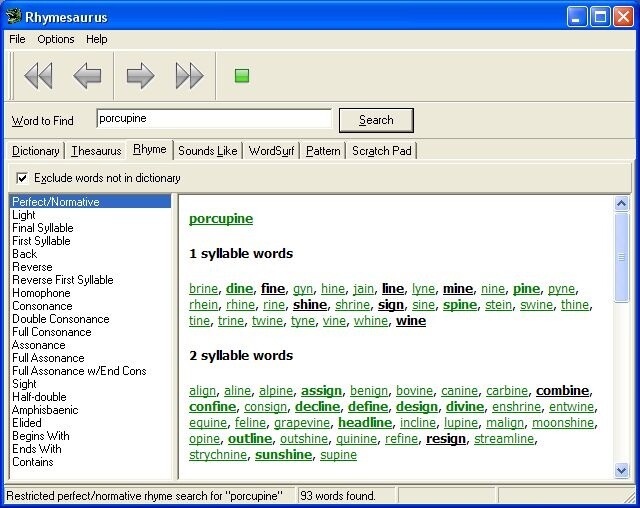Select Homophone rhyme type in list
This screenshot has height=508, width=640.
pos(41,293)
